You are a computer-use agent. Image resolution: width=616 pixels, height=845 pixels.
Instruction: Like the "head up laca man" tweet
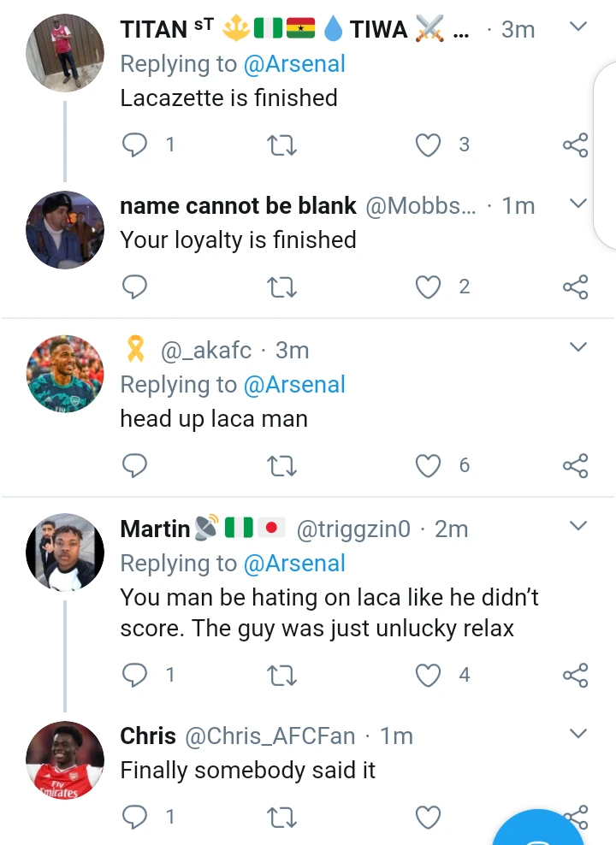click(x=428, y=465)
